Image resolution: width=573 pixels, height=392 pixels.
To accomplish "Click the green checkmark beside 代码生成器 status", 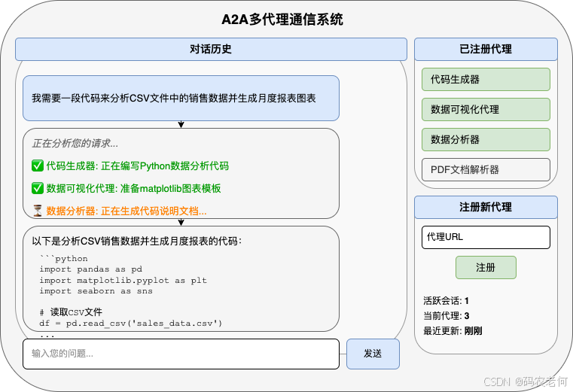I will tap(38, 166).
